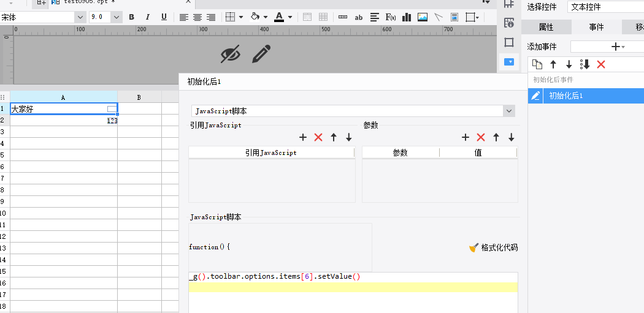Insert plain text with ab icon

(359, 17)
